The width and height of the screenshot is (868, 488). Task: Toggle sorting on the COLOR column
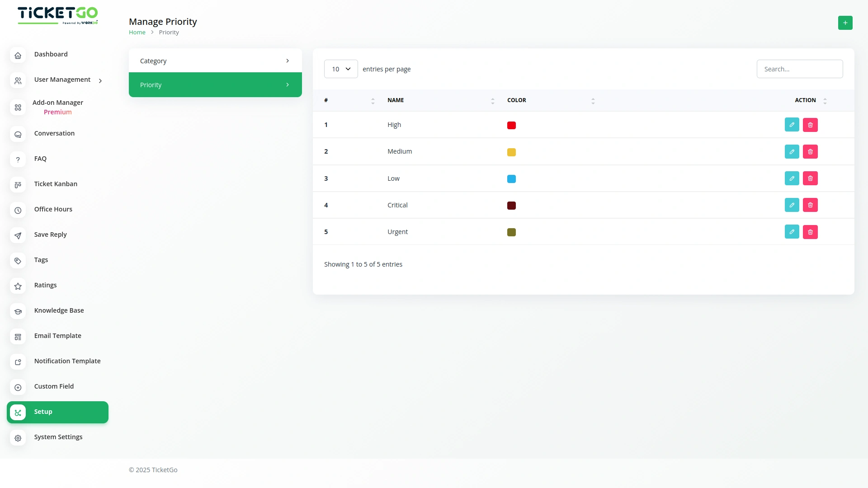click(x=593, y=101)
